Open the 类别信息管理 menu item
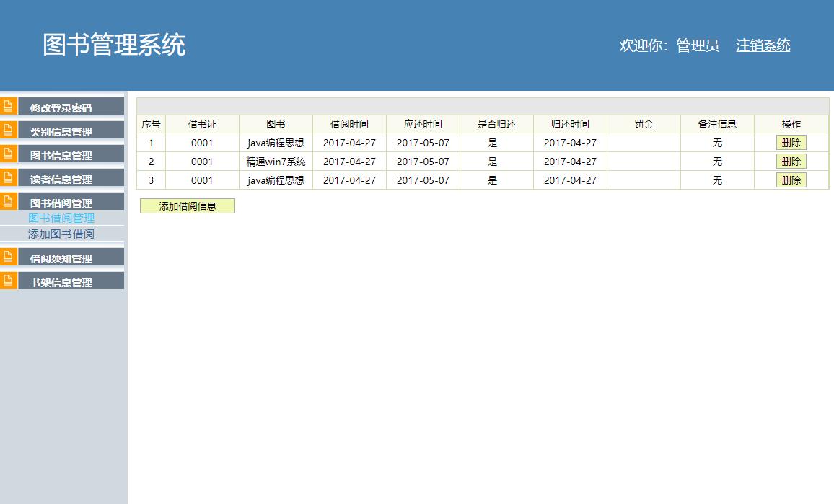The height and width of the screenshot is (504, 834). 63,130
